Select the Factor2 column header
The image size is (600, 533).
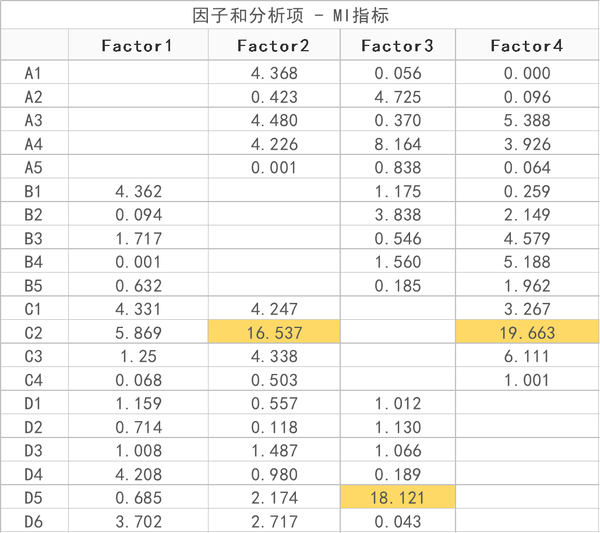273,45
